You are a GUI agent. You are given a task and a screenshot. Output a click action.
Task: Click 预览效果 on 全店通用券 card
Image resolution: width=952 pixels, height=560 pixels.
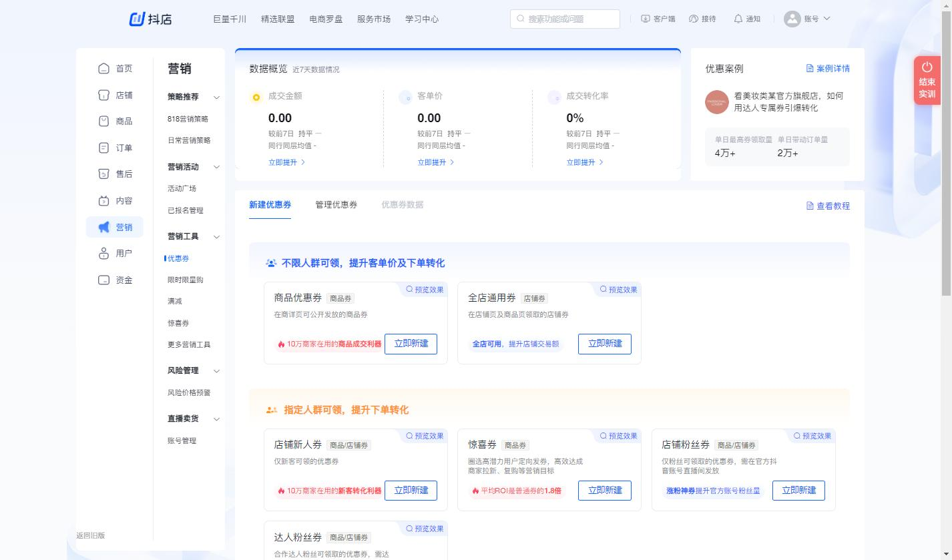[618, 289]
